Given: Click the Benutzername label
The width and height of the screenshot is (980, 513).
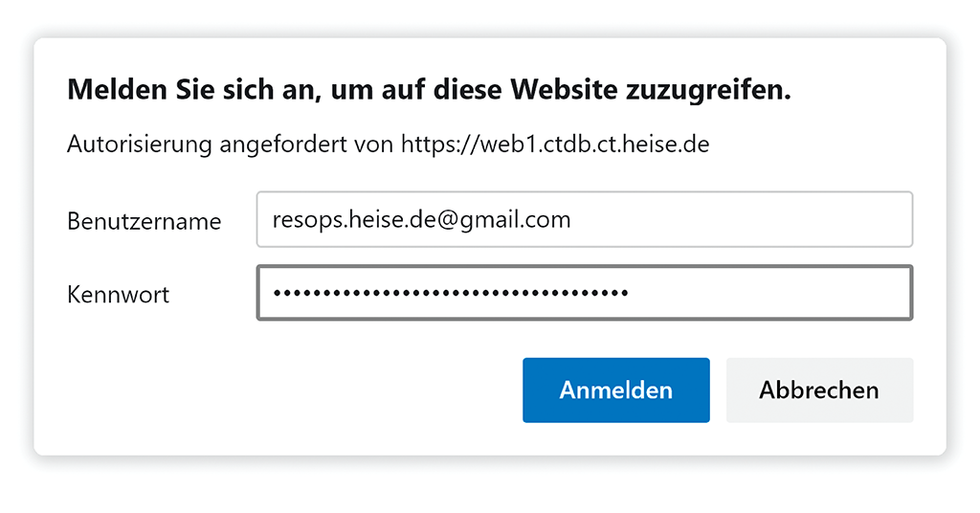Looking at the screenshot, I should click(x=144, y=222).
